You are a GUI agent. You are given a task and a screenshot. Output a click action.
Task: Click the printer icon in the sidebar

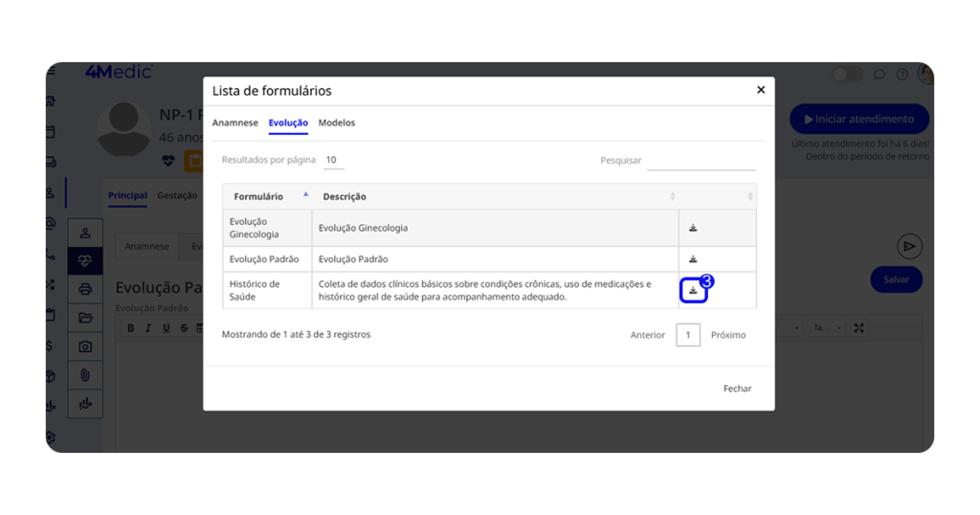click(85, 289)
